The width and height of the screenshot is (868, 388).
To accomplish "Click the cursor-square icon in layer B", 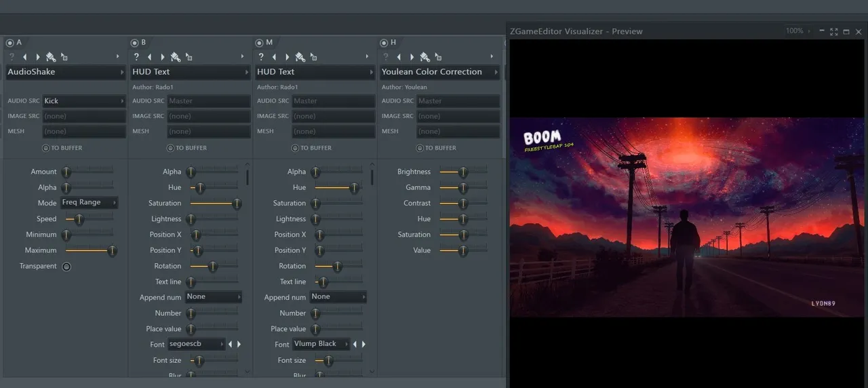I will click(x=189, y=57).
